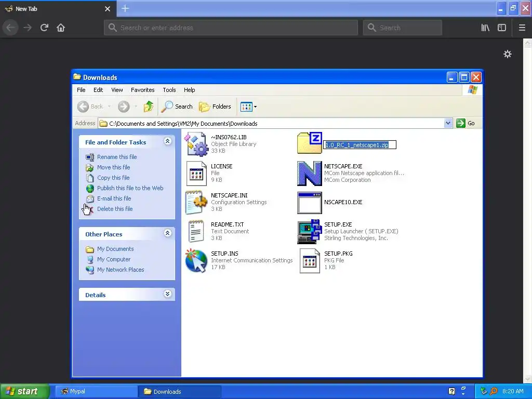Collapse the Other Places panel
The height and width of the screenshot is (399, 532).
[x=168, y=233]
